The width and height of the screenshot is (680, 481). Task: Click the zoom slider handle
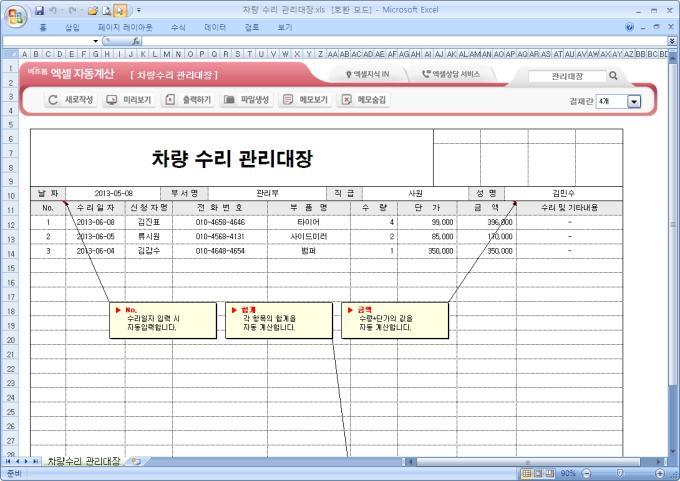coord(620,473)
